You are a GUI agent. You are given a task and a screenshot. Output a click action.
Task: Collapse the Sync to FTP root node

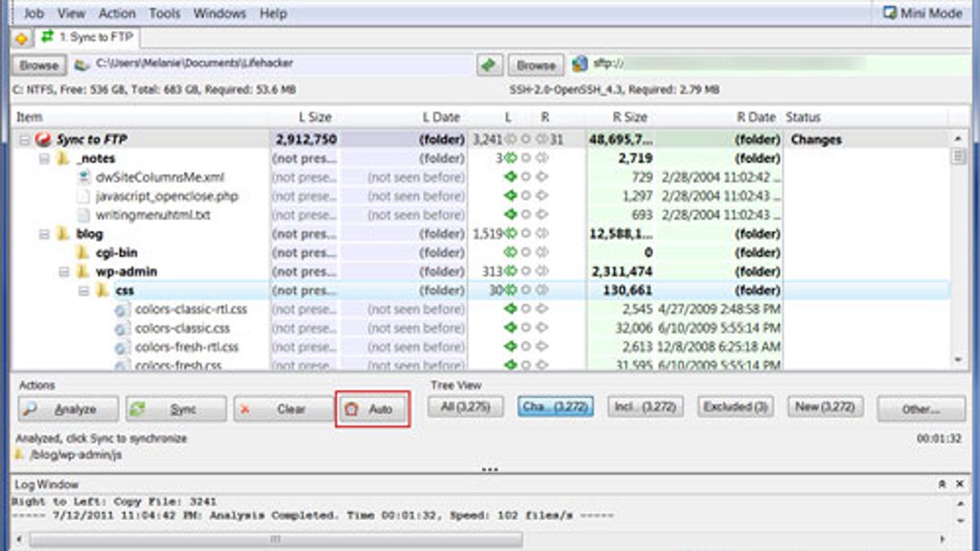24,140
